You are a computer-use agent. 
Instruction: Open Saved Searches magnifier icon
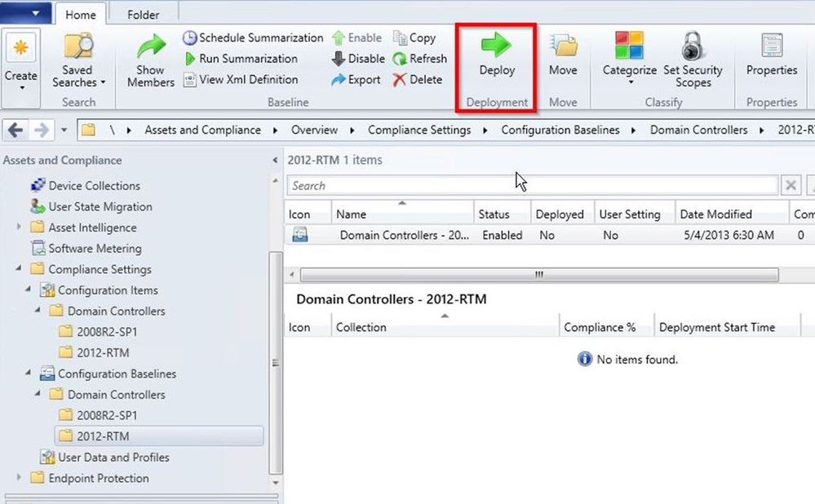click(x=78, y=47)
